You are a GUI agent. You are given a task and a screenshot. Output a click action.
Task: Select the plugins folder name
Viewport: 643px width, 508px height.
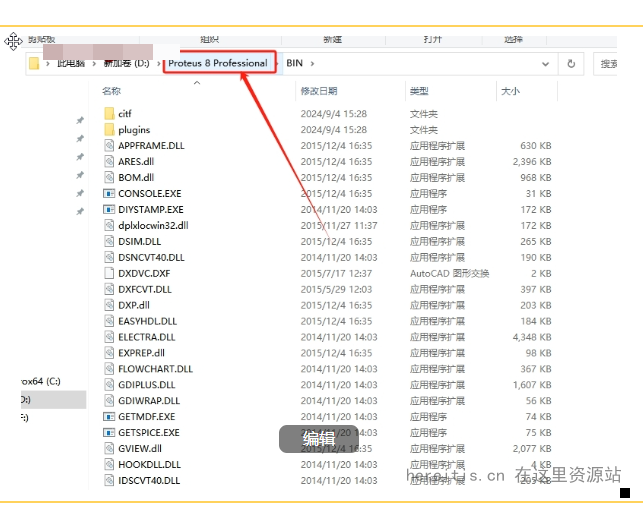click(x=134, y=130)
